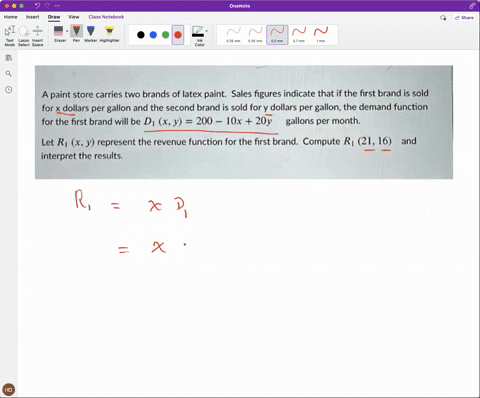Maximize the OneNote window

click(x=21, y=6)
